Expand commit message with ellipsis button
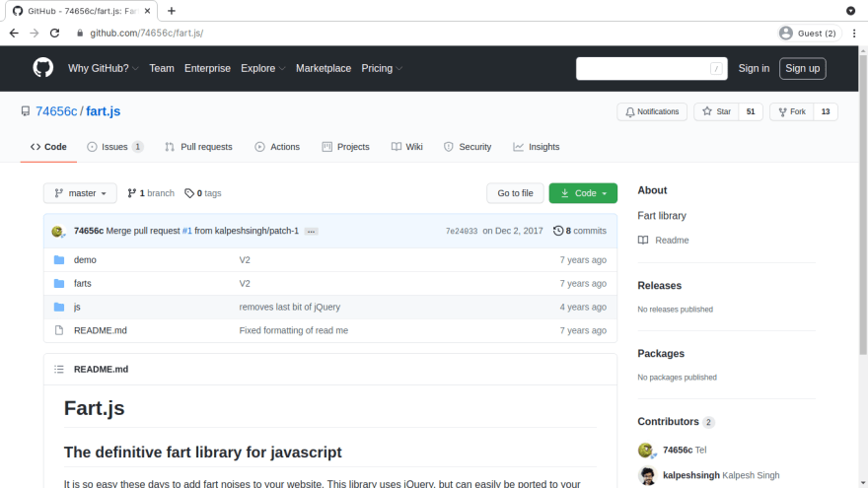868x488 pixels. tap(311, 232)
